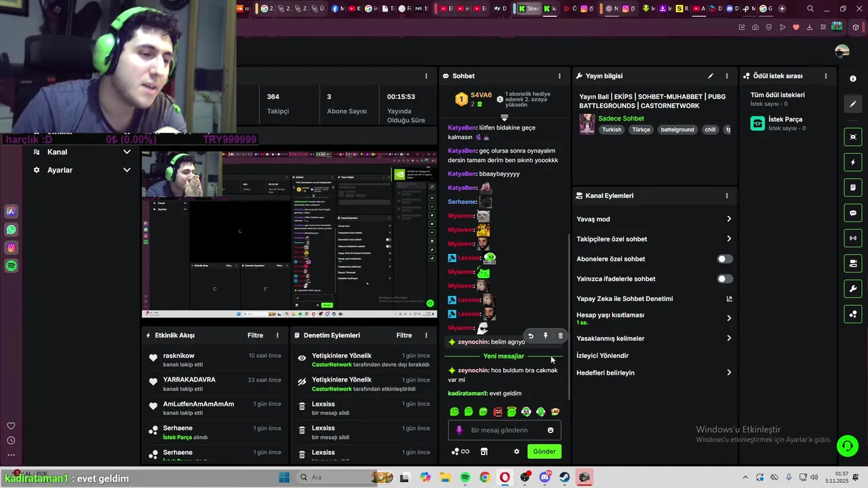This screenshot has height=488, width=868.
Task: Open Yasaklanmış kelimeler settings
Action: pyautogui.click(x=654, y=338)
